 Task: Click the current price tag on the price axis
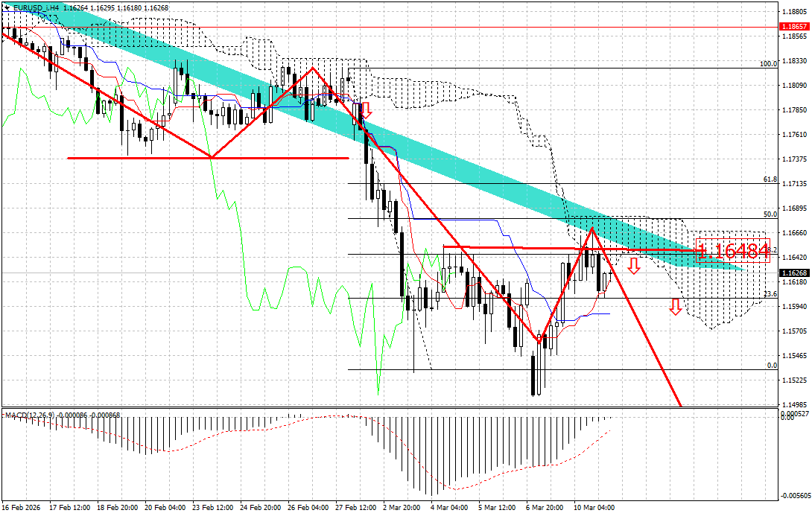(x=794, y=273)
